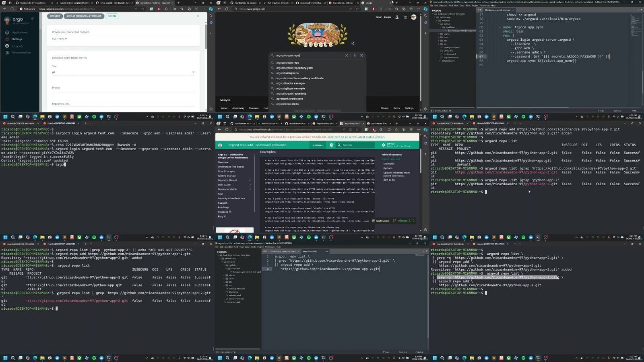The image size is (644, 362).
Task: Change Plain Text syntax in bottom Sublime status bar
Action: pos(419,352)
